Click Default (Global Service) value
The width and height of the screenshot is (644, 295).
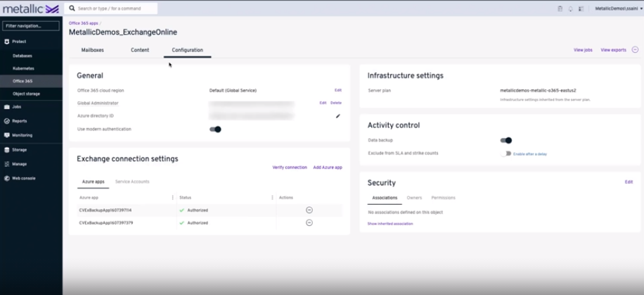coord(233,90)
